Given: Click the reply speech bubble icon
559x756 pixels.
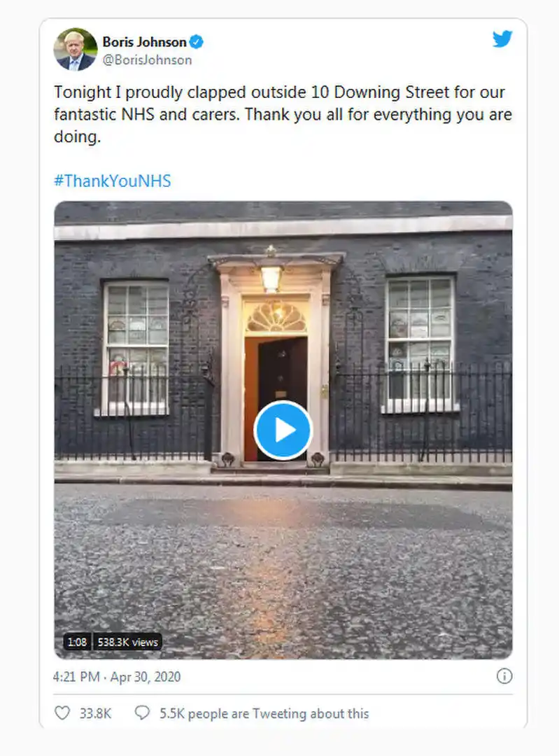Looking at the screenshot, I should 142,713.
